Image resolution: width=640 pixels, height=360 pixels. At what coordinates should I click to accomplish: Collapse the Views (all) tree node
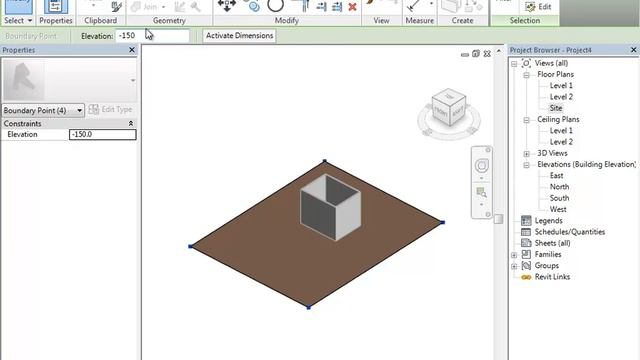514,64
